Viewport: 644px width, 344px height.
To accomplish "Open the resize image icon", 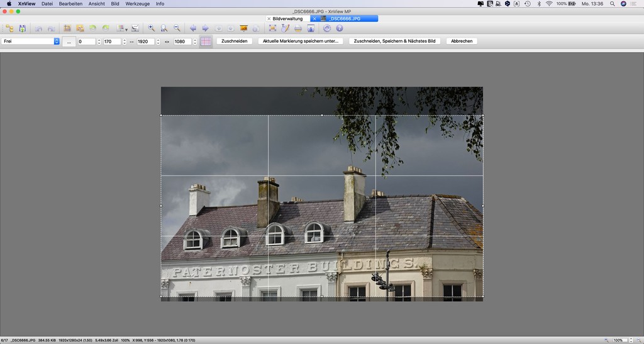I will 80,28.
